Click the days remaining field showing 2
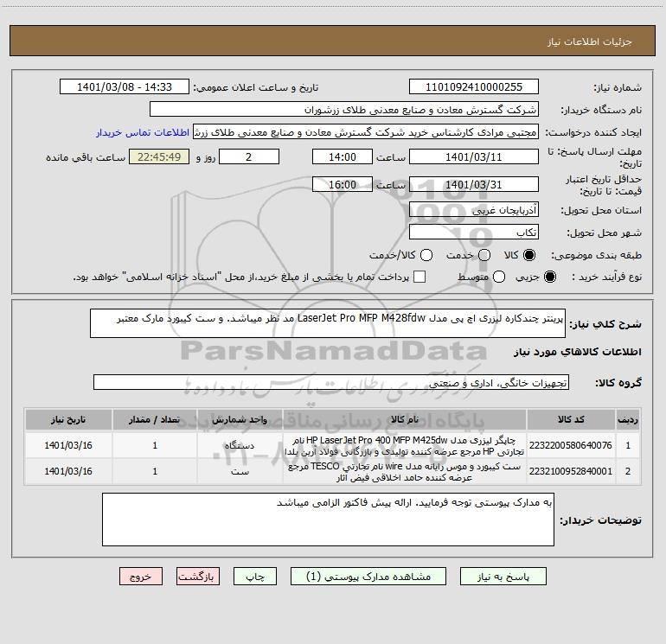 click(249, 156)
